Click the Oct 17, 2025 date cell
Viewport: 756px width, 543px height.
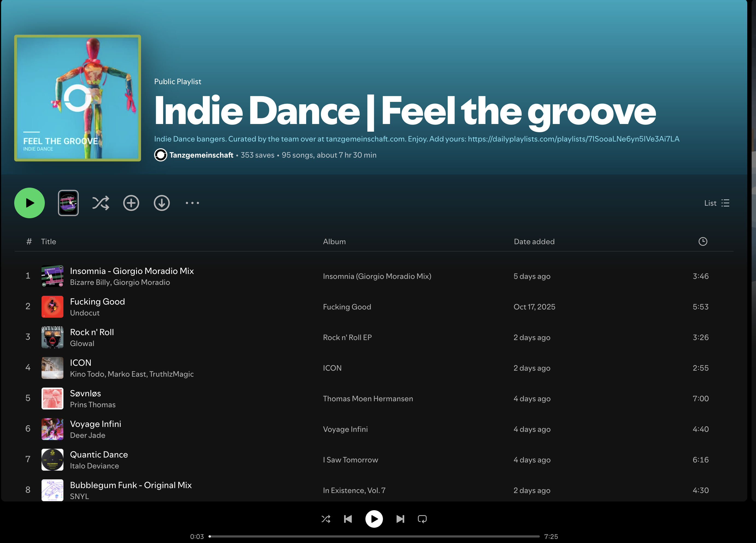tap(534, 307)
